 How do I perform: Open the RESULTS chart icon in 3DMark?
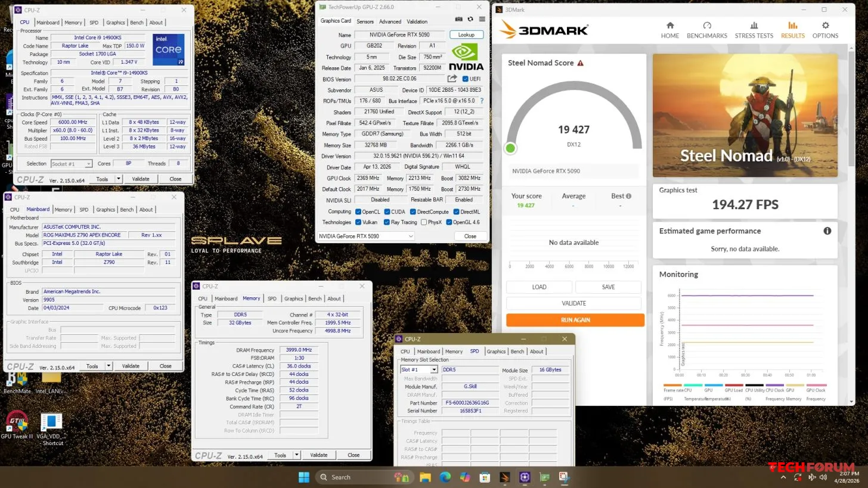(x=793, y=26)
